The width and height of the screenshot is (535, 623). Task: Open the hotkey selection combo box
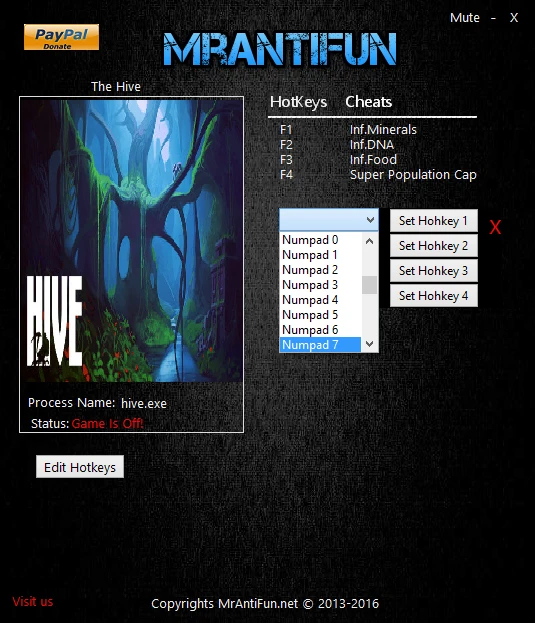tap(328, 220)
